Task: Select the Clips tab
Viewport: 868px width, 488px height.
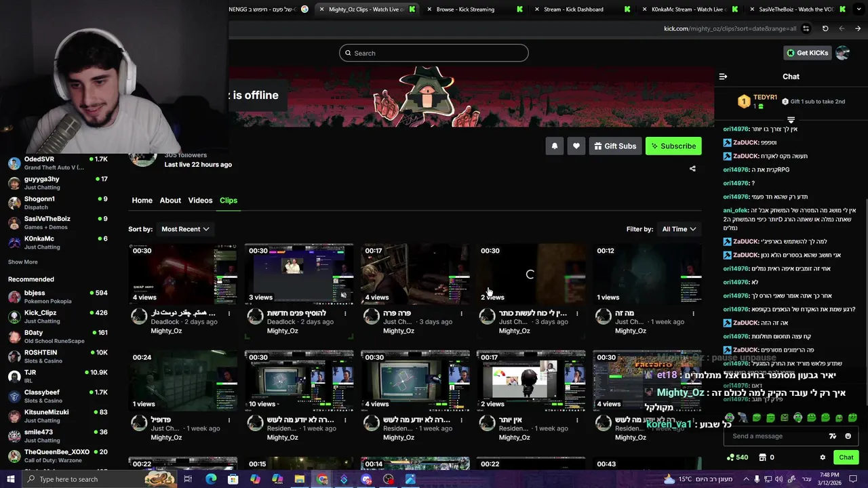Action: (229, 200)
